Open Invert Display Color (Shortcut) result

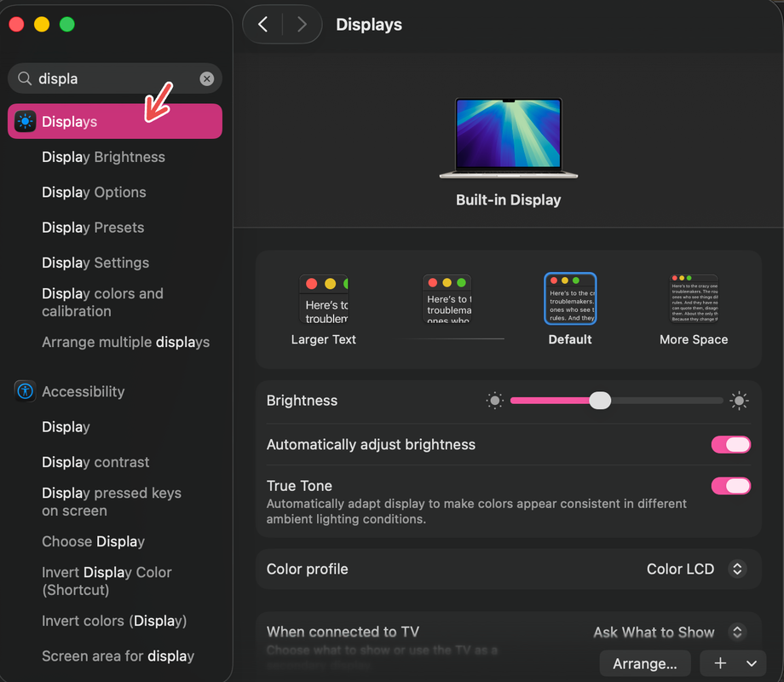coord(107,581)
